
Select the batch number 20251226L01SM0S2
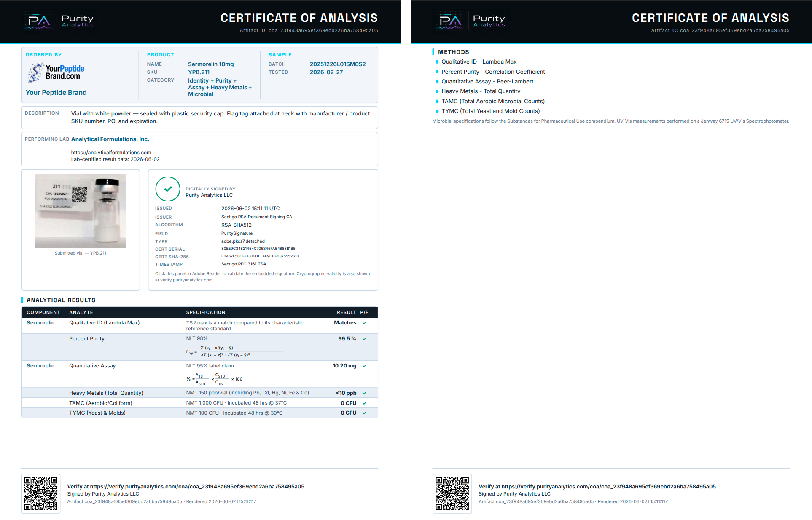tap(338, 64)
